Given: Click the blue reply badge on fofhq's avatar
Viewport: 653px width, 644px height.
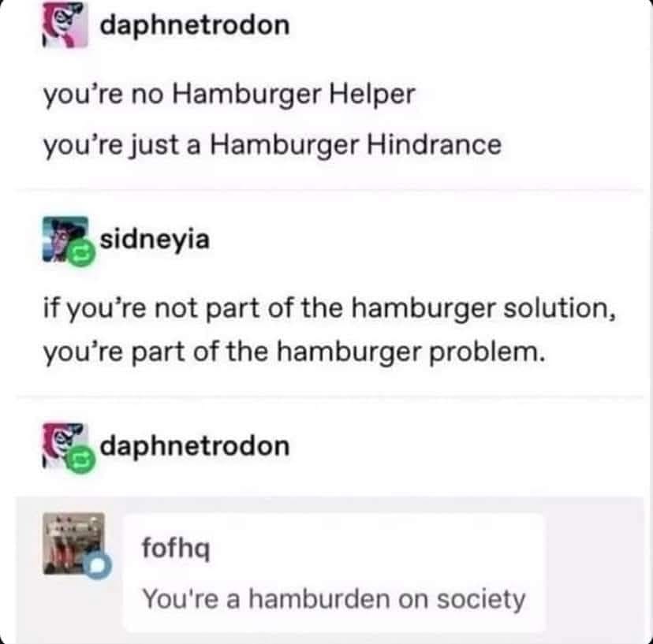Looking at the screenshot, I should coord(98,566).
